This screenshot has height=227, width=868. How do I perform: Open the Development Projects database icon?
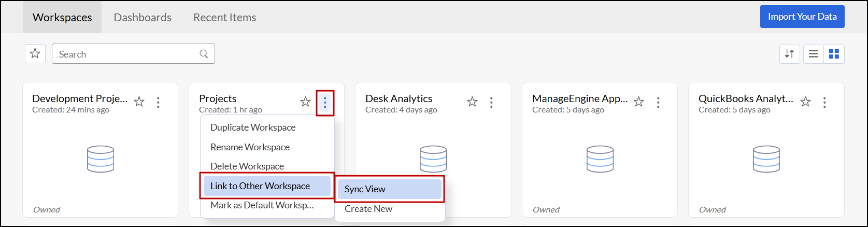[x=100, y=159]
